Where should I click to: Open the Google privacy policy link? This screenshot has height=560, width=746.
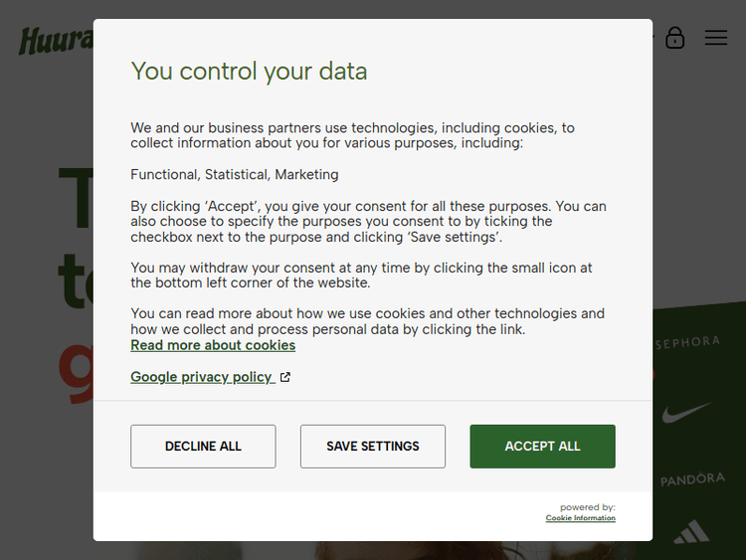(x=202, y=377)
